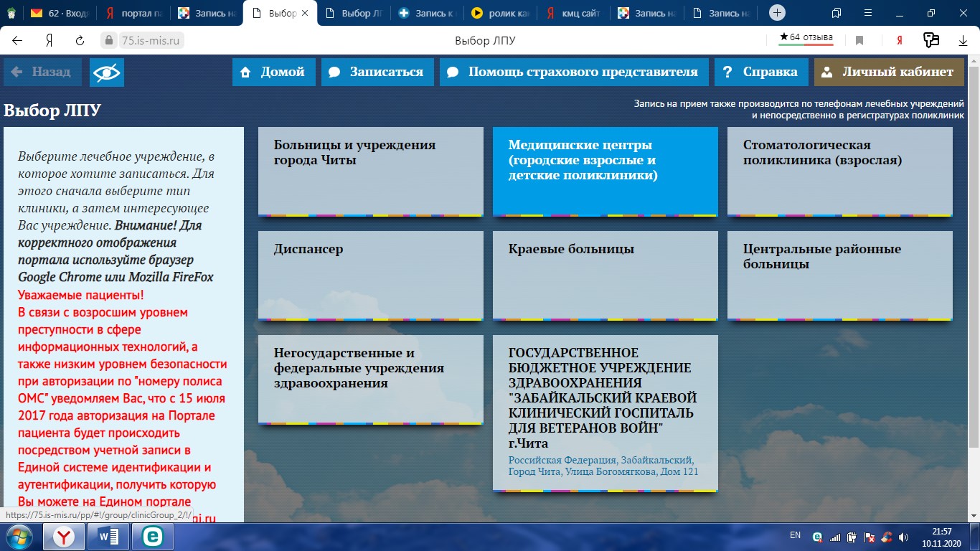Open Личный кабинет account page
This screenshot has height=551, width=980.
(888, 72)
